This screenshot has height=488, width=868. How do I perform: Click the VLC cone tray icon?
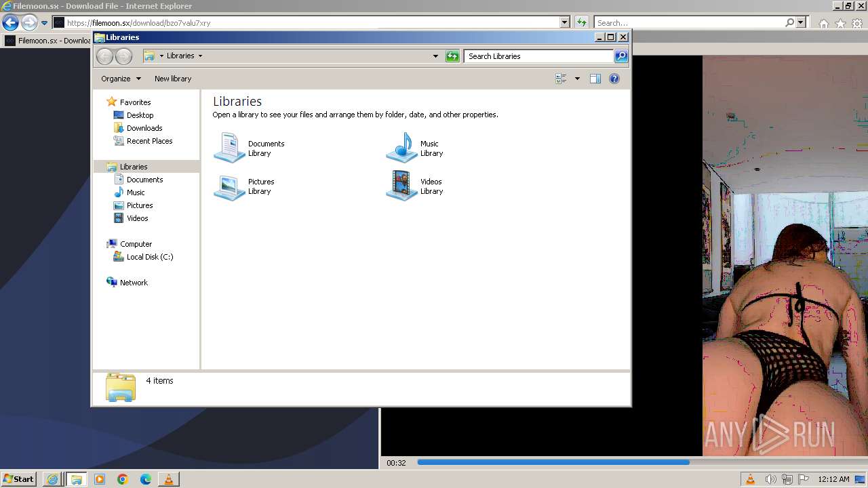(x=750, y=479)
